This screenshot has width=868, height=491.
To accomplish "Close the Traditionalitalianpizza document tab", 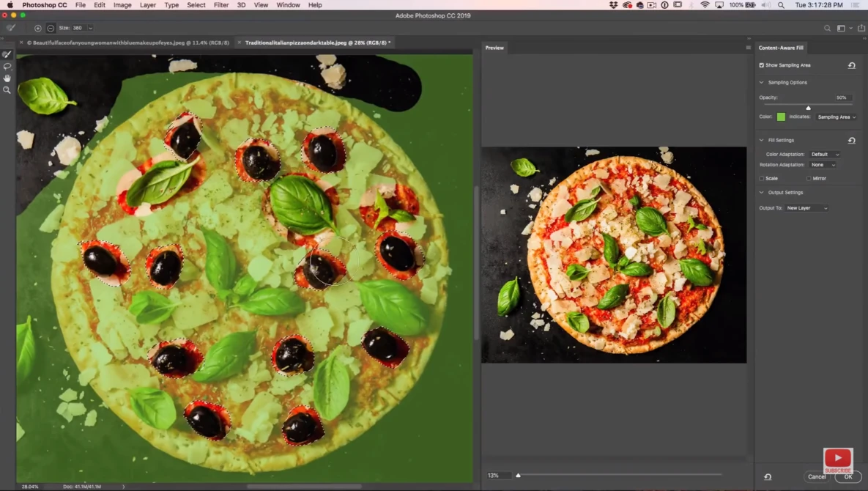I will [239, 43].
